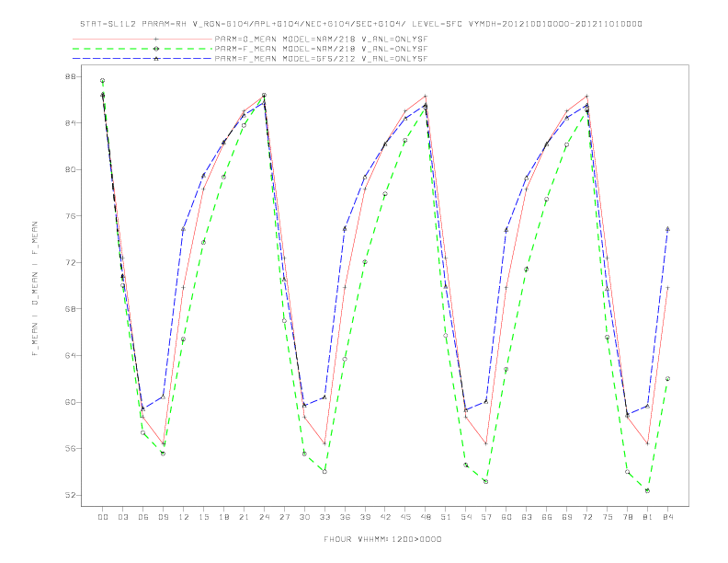Click the green circle data point at hour 81

[648, 490]
